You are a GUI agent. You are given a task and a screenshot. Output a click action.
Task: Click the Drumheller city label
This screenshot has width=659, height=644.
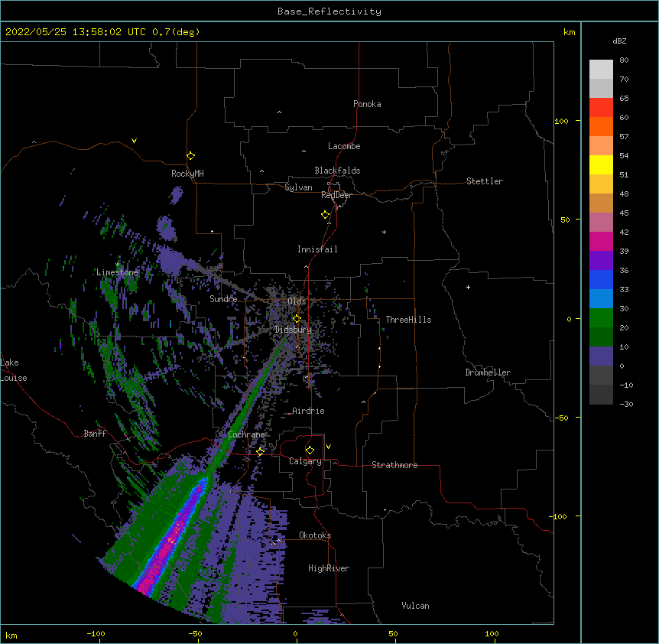pos(488,372)
